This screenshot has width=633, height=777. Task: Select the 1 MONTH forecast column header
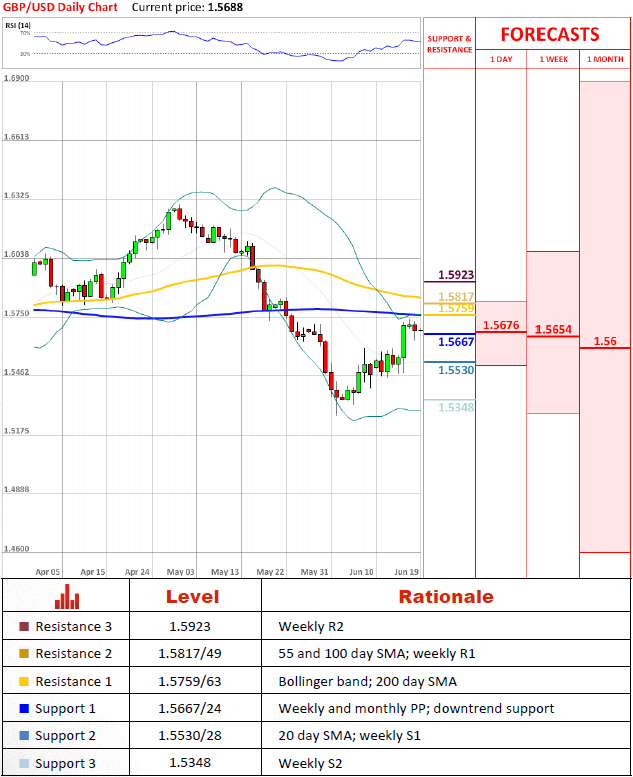coord(605,59)
